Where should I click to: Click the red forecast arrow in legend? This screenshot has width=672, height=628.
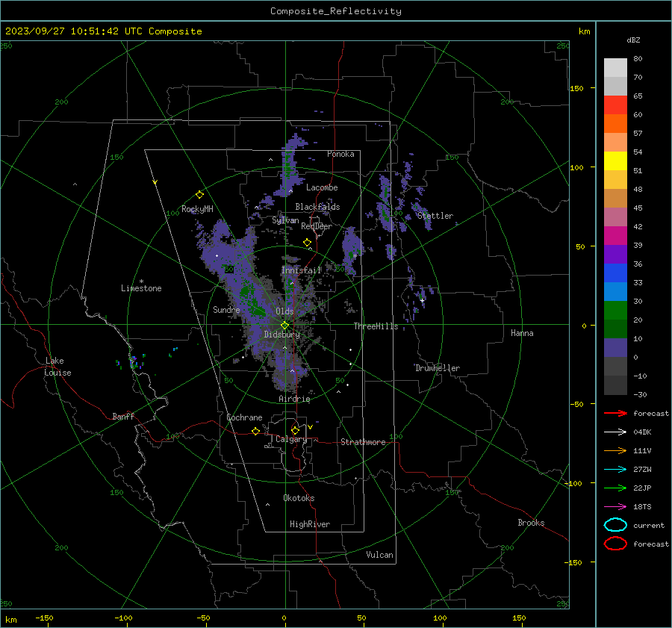(x=615, y=413)
